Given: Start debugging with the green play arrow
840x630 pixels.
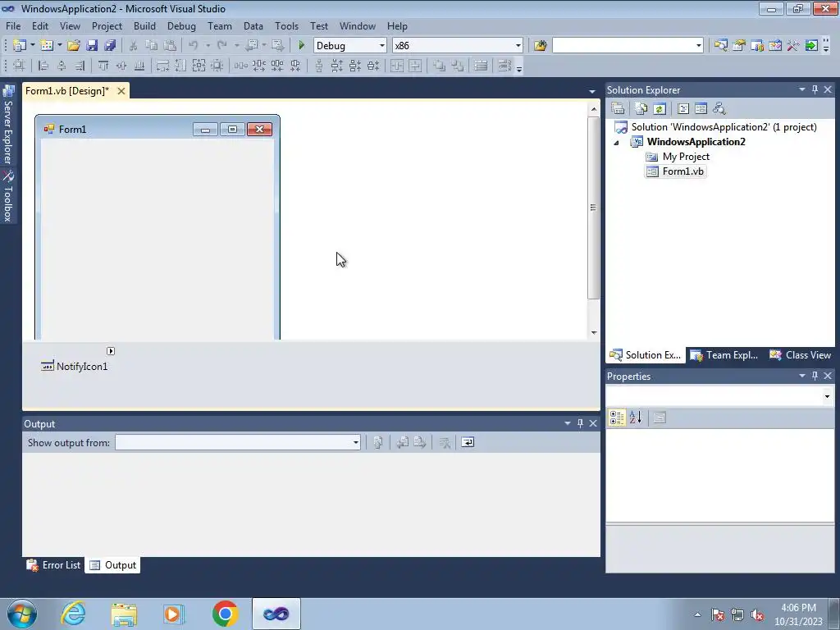Looking at the screenshot, I should pos(301,46).
